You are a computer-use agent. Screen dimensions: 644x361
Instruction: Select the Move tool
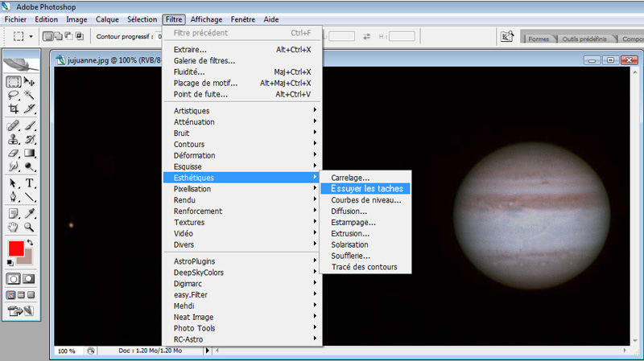point(29,82)
